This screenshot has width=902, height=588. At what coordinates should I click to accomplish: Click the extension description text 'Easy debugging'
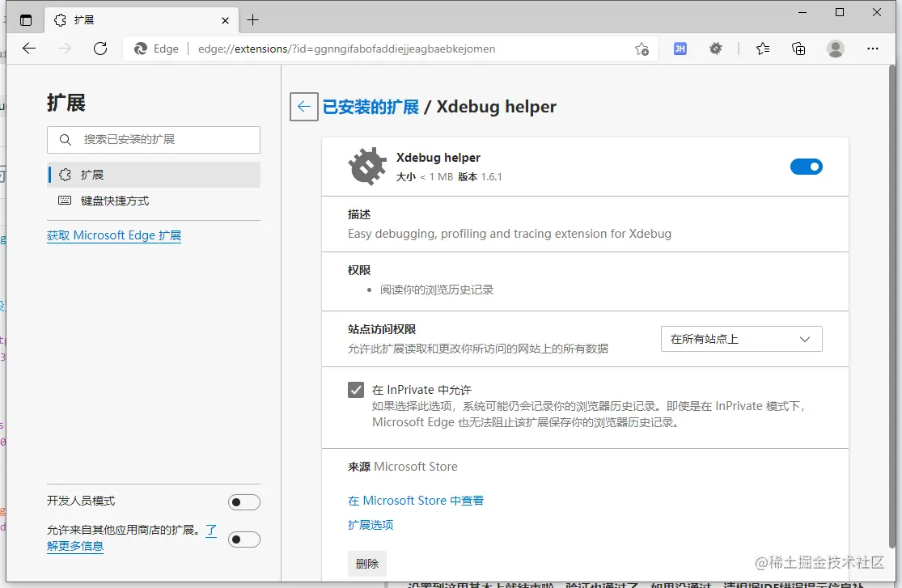[510, 234]
